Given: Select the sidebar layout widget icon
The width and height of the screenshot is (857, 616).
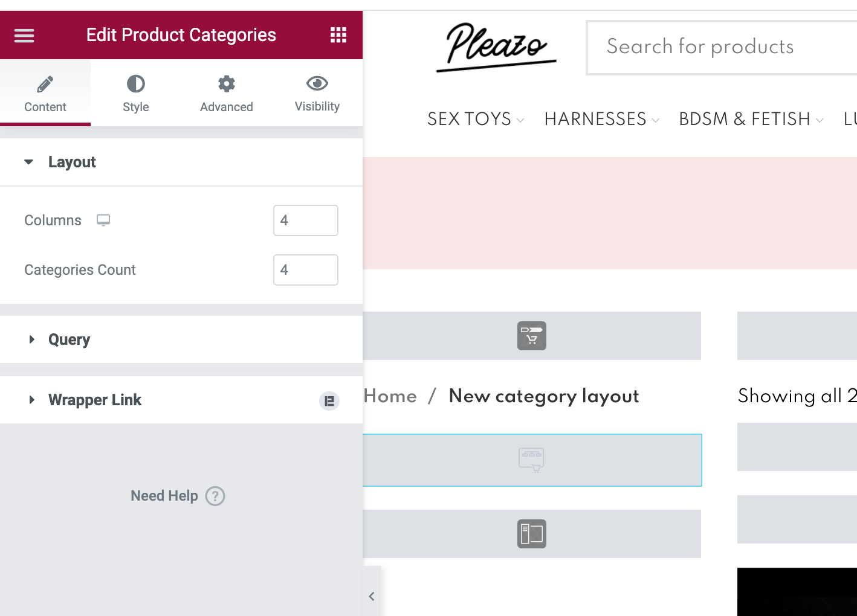Looking at the screenshot, I should (x=531, y=534).
